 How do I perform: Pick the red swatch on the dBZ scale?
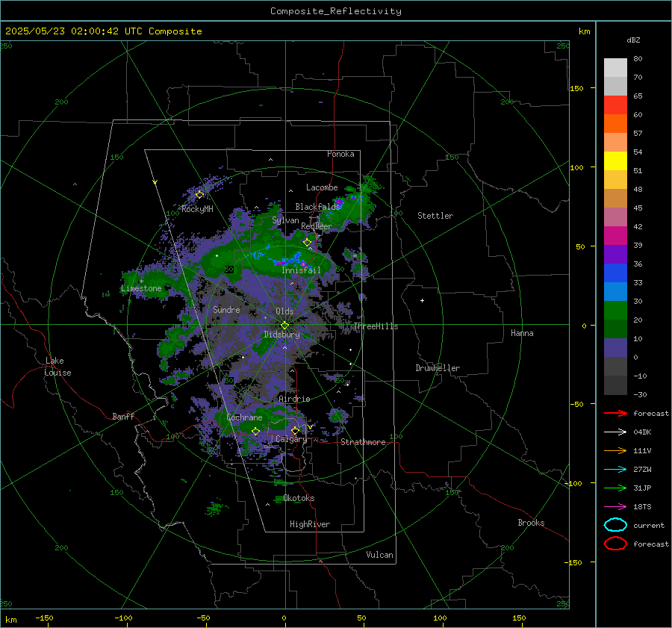click(615, 105)
